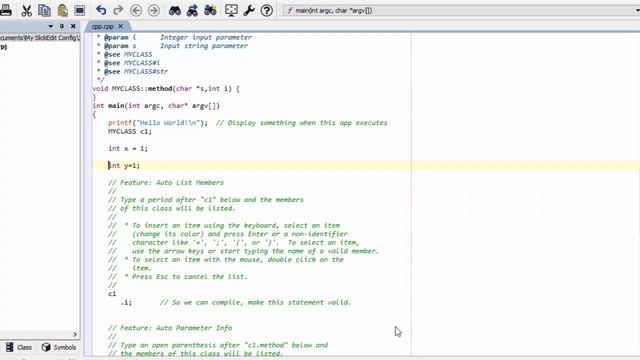
Task: Toggle auto-hide pin on side panel
Action: 62,26
